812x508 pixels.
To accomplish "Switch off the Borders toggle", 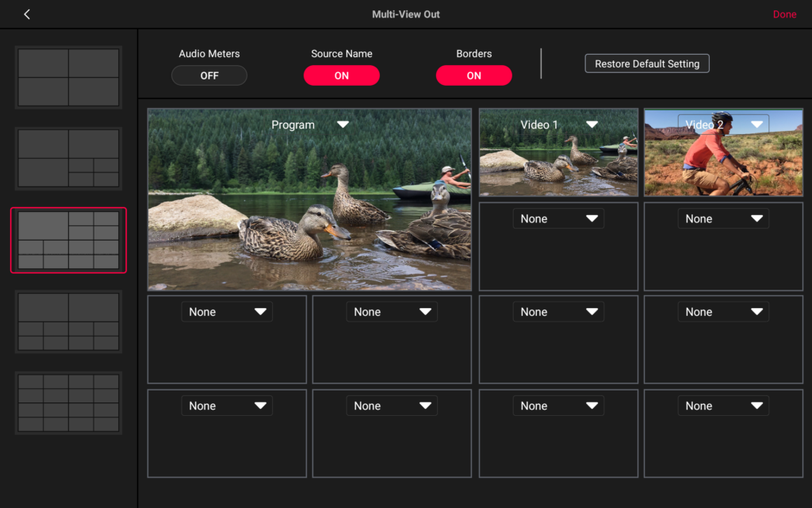I will pos(473,75).
